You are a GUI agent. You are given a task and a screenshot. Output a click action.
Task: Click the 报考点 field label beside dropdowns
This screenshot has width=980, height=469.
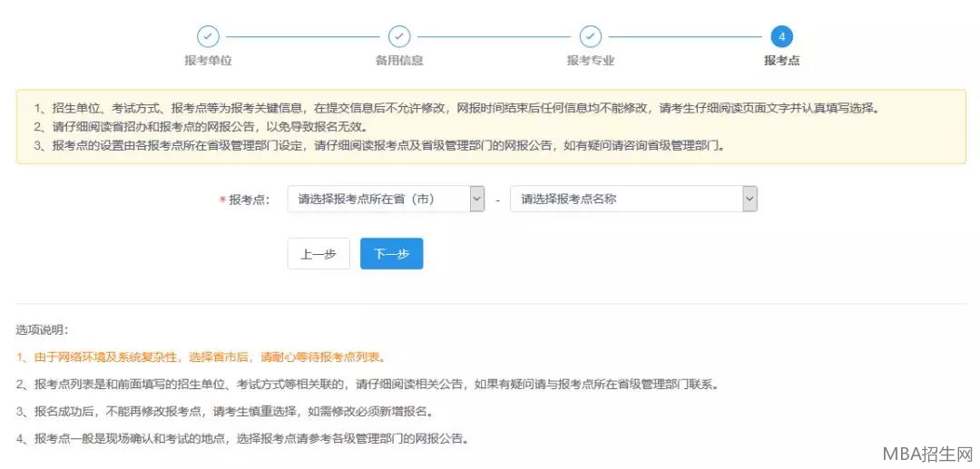[x=250, y=200]
